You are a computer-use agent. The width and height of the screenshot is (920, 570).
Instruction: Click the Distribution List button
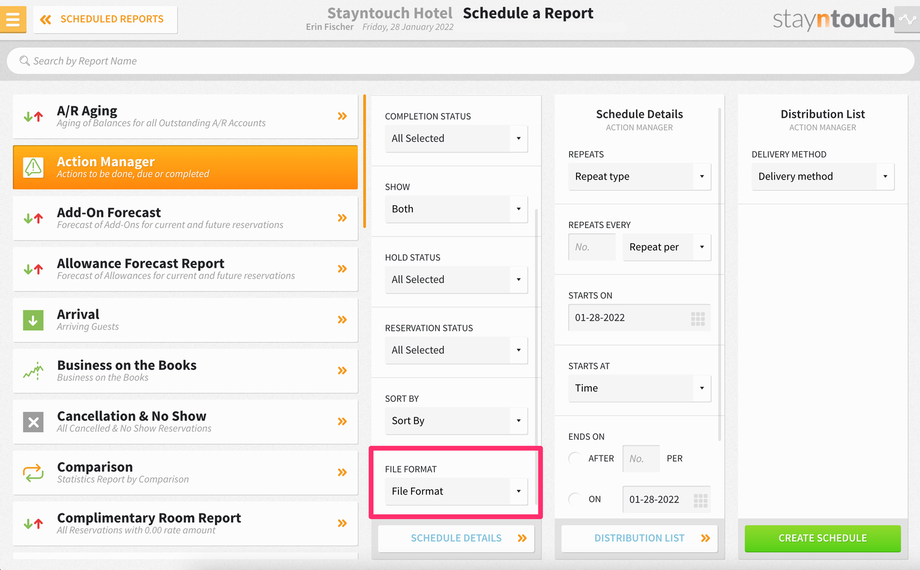click(x=639, y=538)
